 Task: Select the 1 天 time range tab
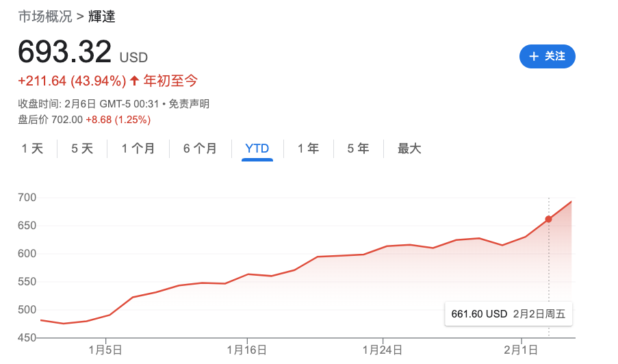32,148
